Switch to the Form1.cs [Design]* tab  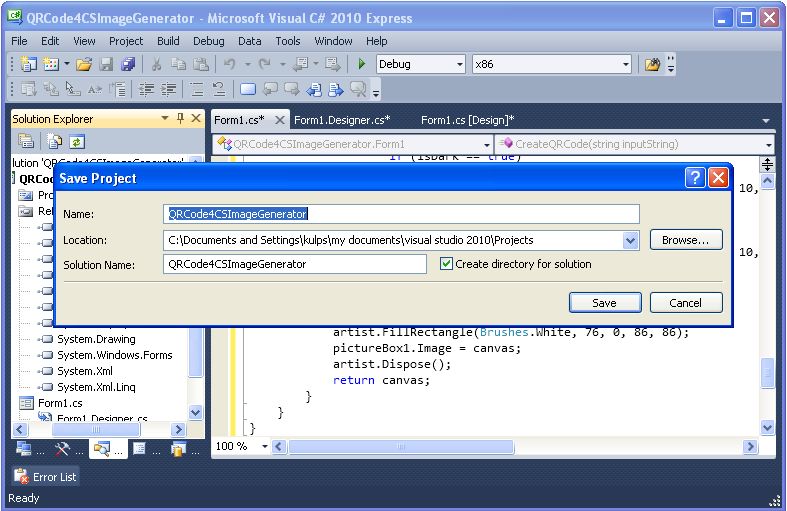coord(467,120)
